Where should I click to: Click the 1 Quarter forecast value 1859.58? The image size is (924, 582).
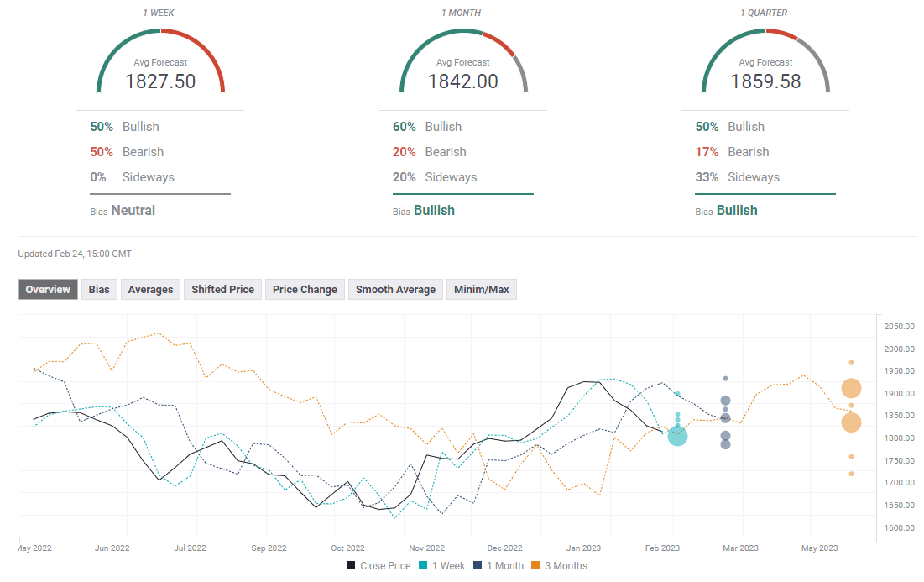[x=765, y=81]
